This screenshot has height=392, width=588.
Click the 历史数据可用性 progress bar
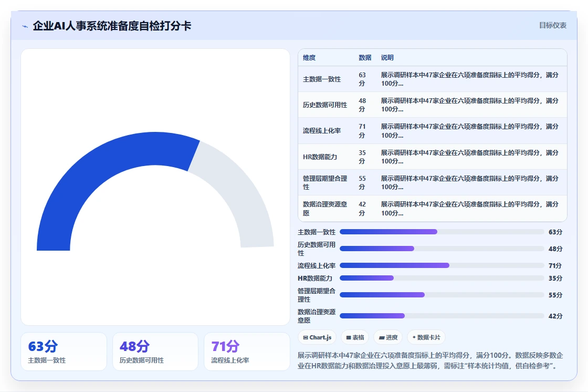point(442,249)
